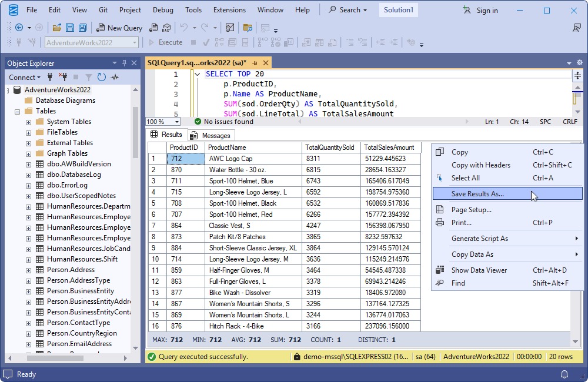Image resolution: width=588 pixels, height=382 pixels.
Task: Open the Debug menu
Action: point(163,10)
